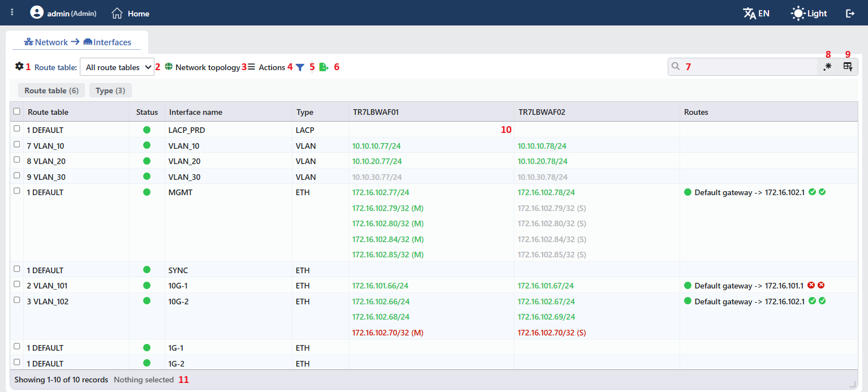The image size is (868, 392).
Task: Check the SYNC row checkbox
Action: (16, 269)
